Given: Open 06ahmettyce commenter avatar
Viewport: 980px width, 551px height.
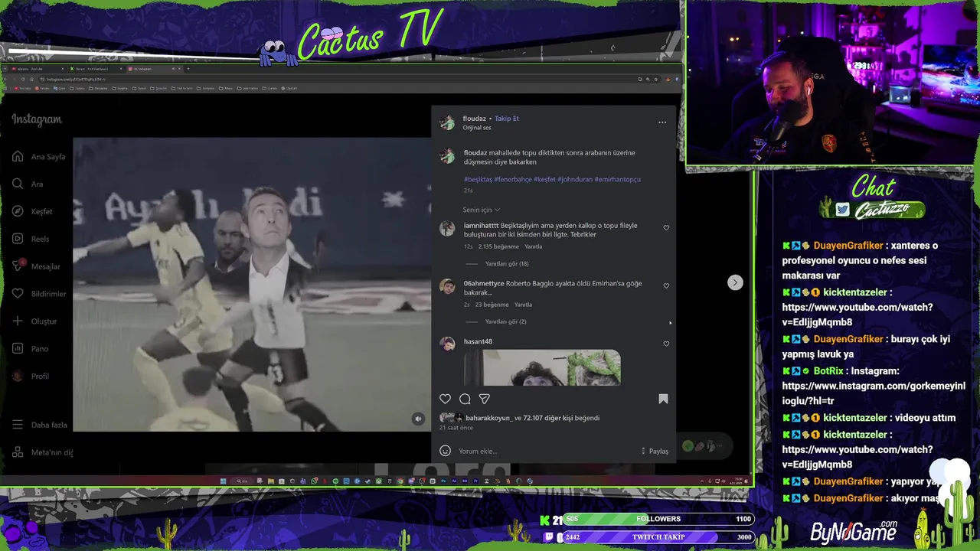Looking at the screenshot, I should tap(447, 286).
